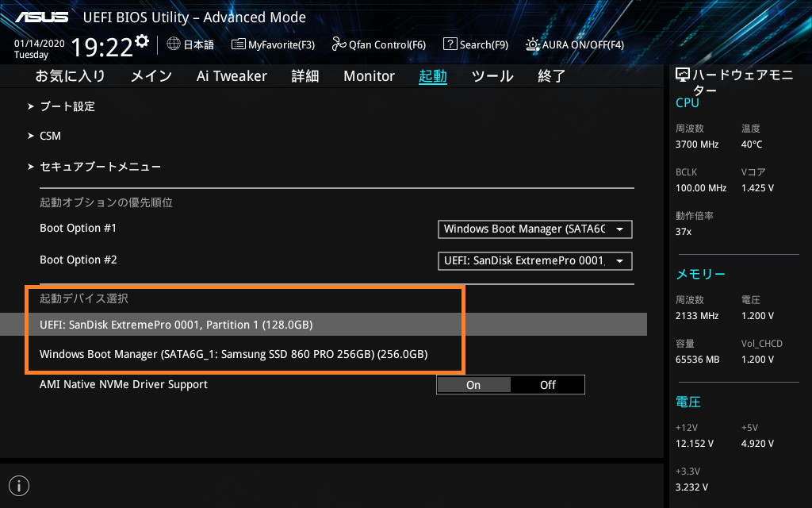Click the メモリー section heading

click(x=700, y=274)
